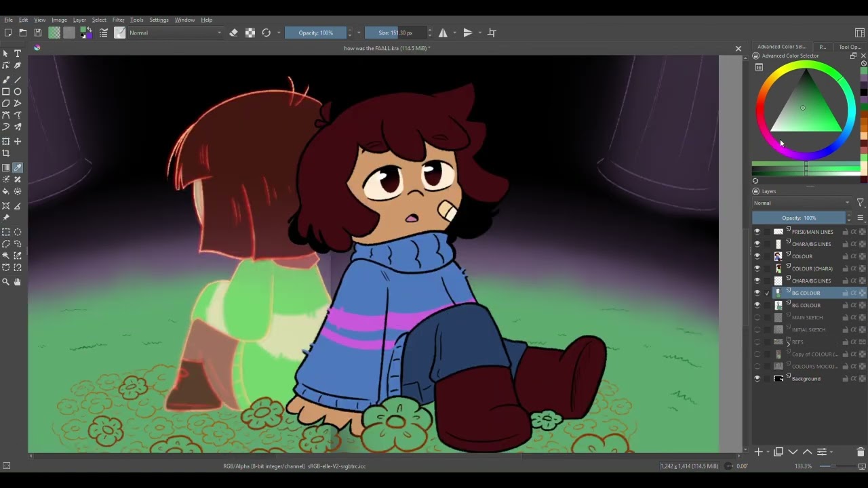Open horizontal mirror options dropdown arrow
Viewport: 868px width, 488px height.
454,33
